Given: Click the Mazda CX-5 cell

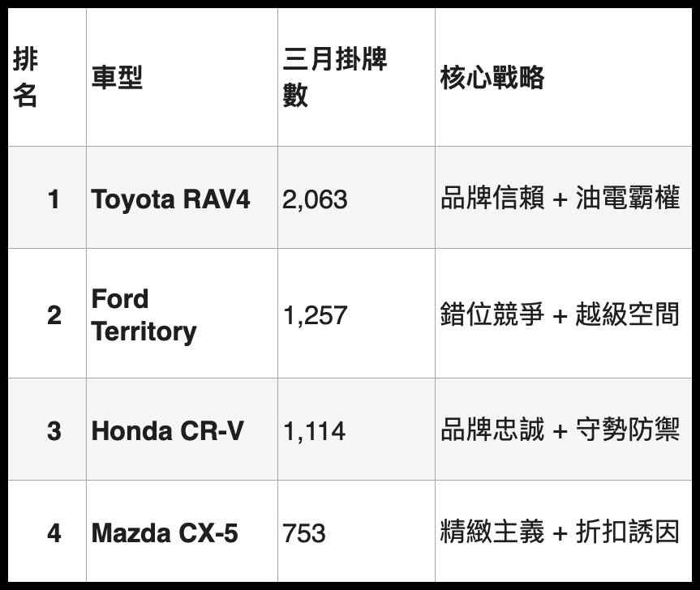Looking at the screenshot, I should point(165,533).
